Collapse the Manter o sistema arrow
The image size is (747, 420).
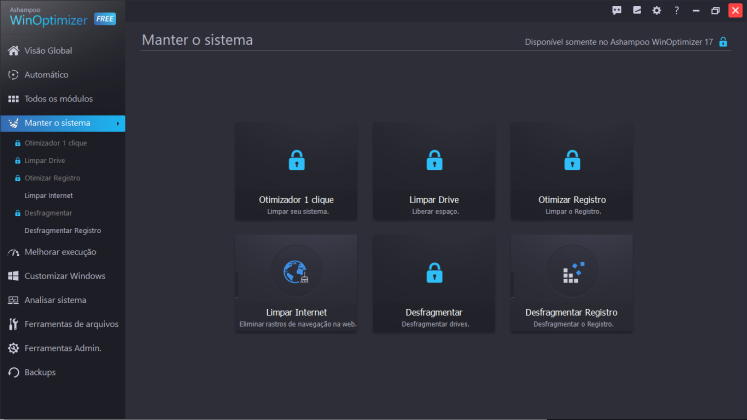118,123
